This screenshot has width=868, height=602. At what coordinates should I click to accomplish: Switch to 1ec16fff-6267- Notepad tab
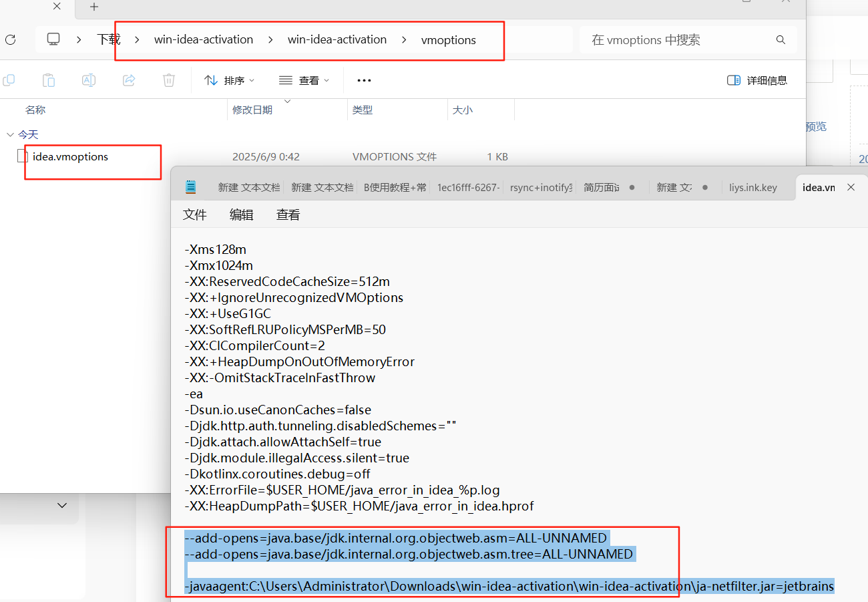pos(468,188)
